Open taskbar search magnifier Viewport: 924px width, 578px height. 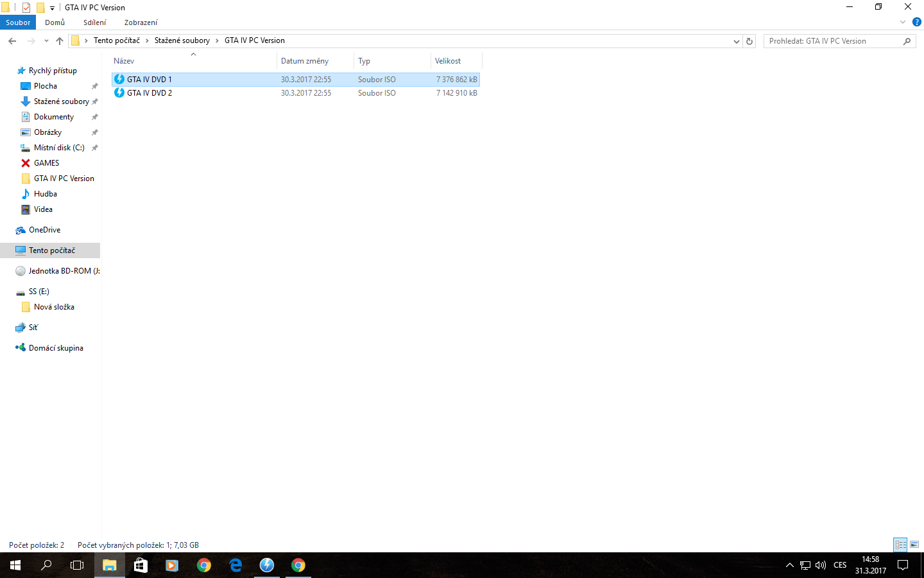tap(46, 565)
